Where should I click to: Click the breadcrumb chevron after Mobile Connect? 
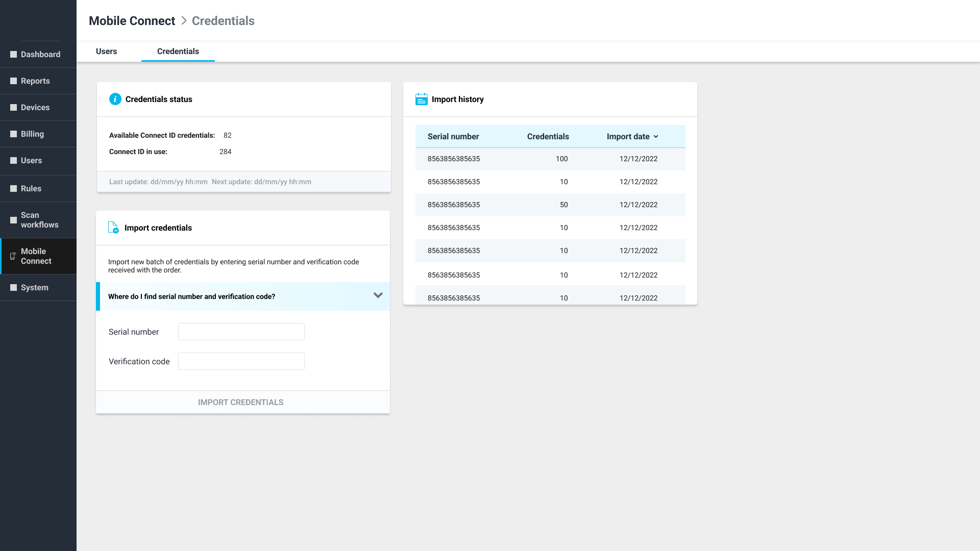coord(184,21)
